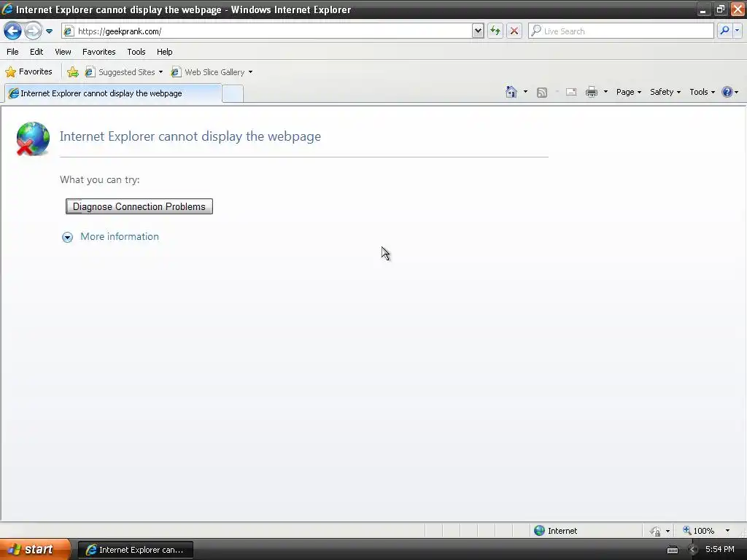
Task: Click the Refresh page icon
Action: click(495, 31)
